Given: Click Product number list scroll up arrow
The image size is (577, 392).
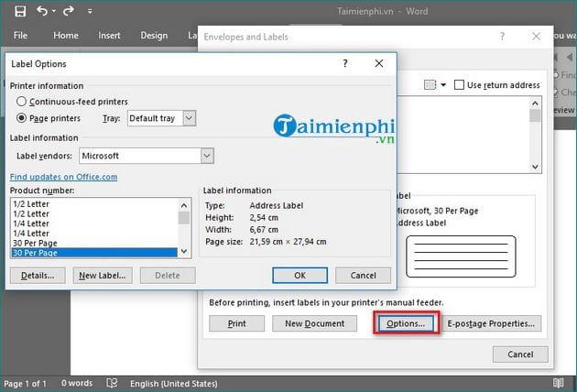Looking at the screenshot, I should tap(184, 205).
